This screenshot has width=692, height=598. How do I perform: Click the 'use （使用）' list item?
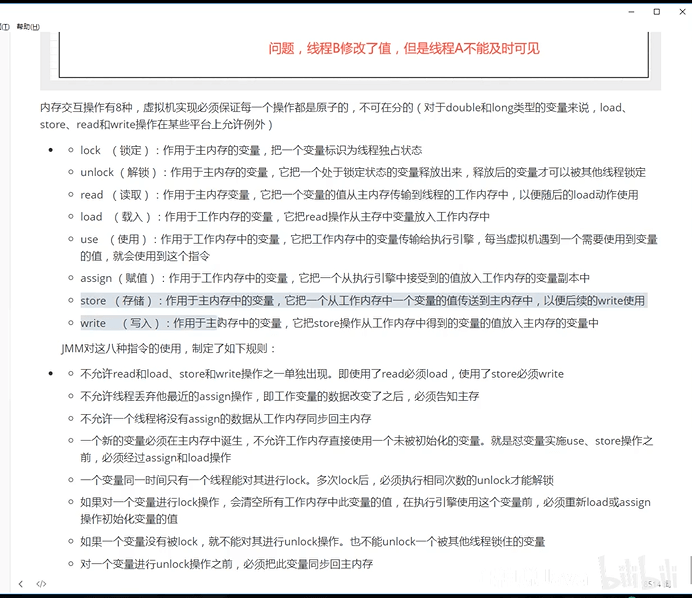[369, 247]
